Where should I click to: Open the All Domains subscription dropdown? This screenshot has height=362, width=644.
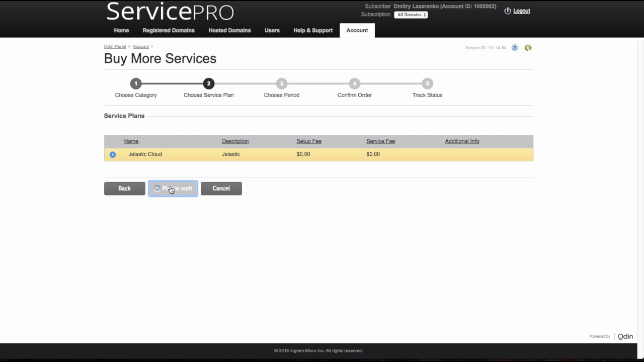pyautogui.click(x=411, y=15)
